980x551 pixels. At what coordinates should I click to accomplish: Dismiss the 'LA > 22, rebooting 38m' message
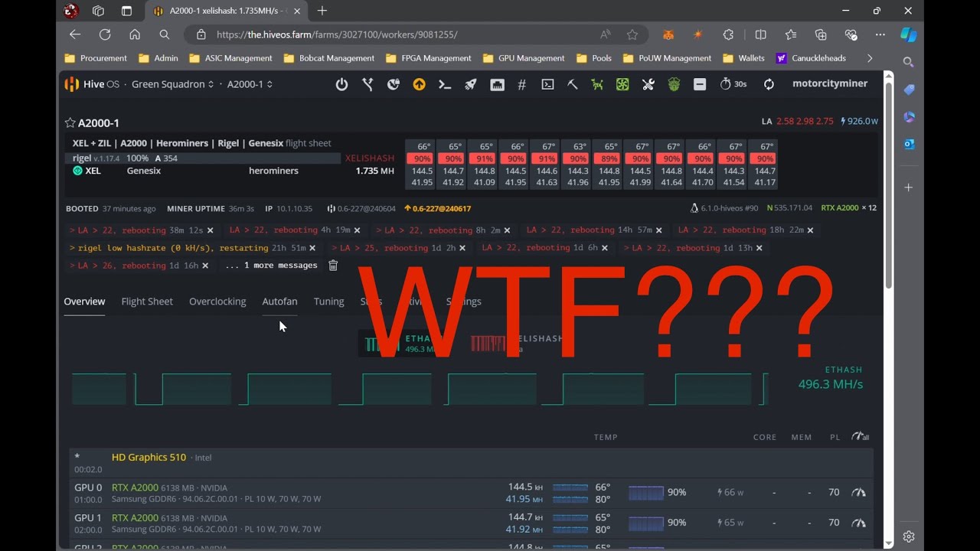[x=210, y=230]
